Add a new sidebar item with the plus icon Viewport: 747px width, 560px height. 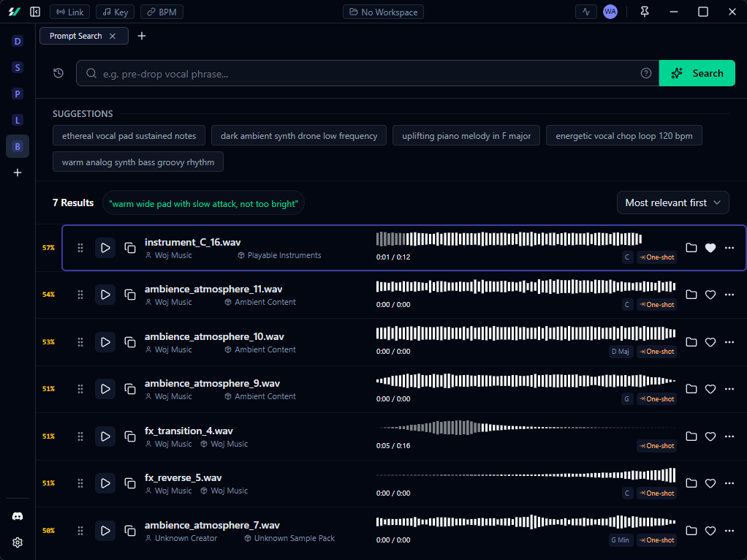click(17, 173)
